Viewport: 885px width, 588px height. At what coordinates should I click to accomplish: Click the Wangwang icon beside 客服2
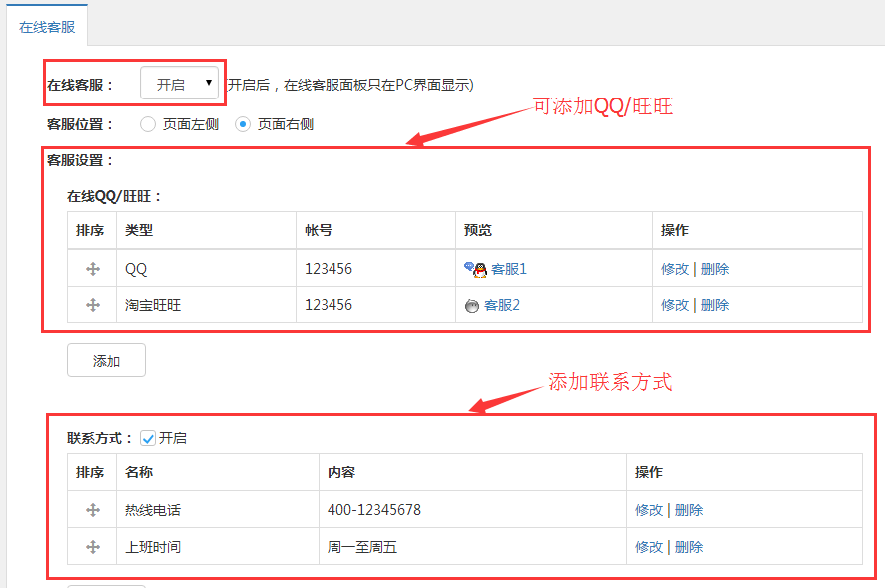(471, 306)
